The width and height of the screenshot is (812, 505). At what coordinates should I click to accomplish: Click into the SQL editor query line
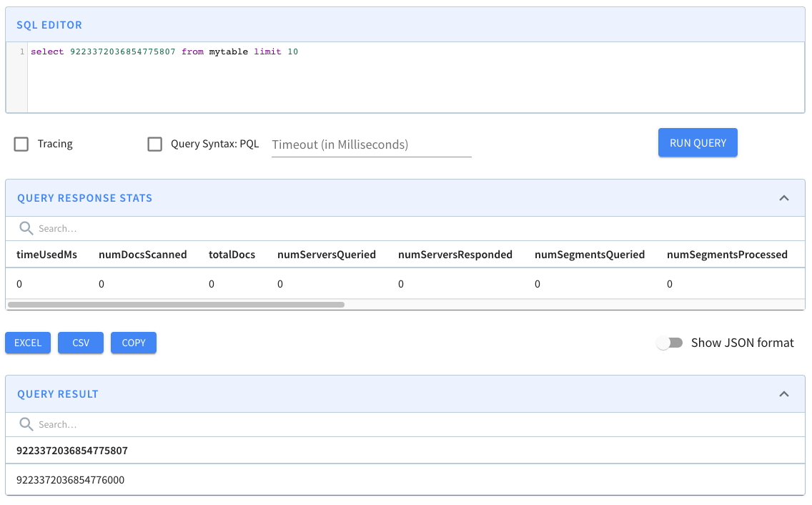164,52
